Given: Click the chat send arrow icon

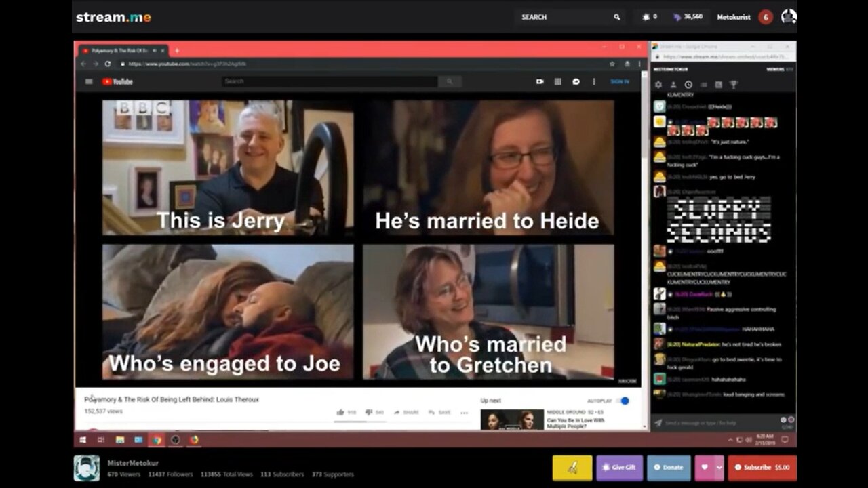Looking at the screenshot, I should click(657, 422).
